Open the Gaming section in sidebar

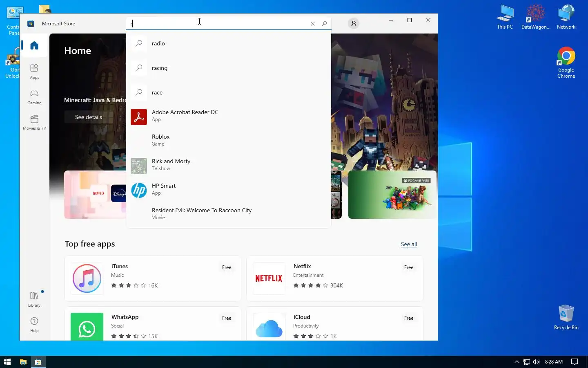pos(34,97)
